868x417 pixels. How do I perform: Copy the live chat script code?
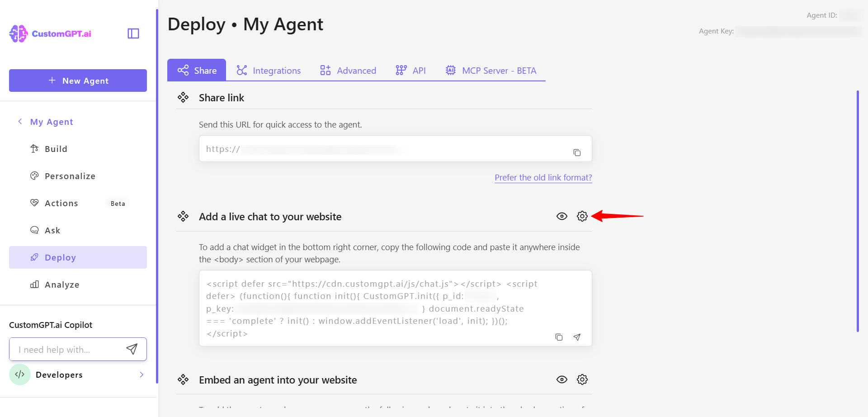559,337
